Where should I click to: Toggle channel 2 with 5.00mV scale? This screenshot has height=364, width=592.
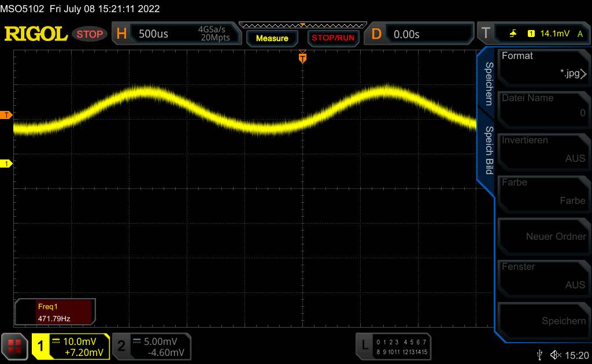(151, 346)
